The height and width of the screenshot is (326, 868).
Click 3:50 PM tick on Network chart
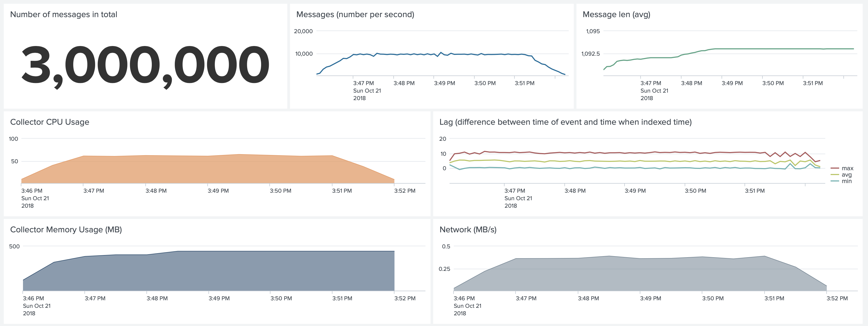click(713, 298)
